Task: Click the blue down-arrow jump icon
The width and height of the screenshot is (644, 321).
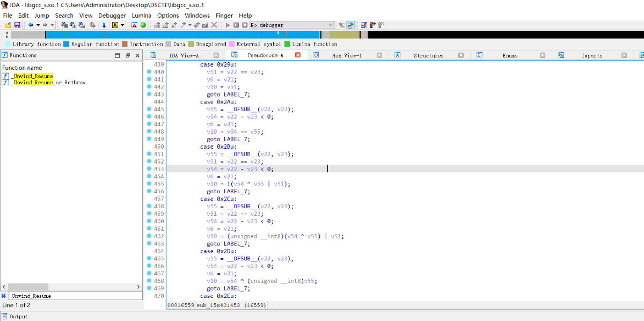Action: point(104,25)
